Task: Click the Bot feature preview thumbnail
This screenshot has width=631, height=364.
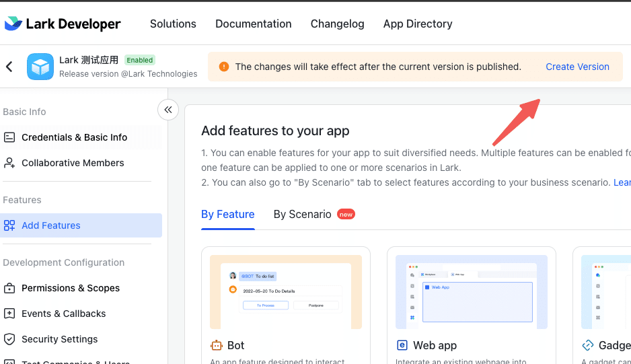Action: (286, 292)
